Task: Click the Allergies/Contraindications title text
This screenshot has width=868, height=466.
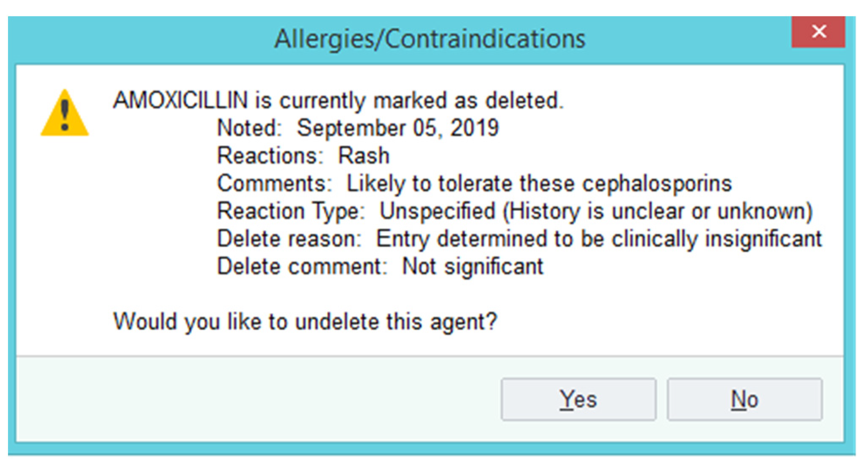Action: coord(430,39)
